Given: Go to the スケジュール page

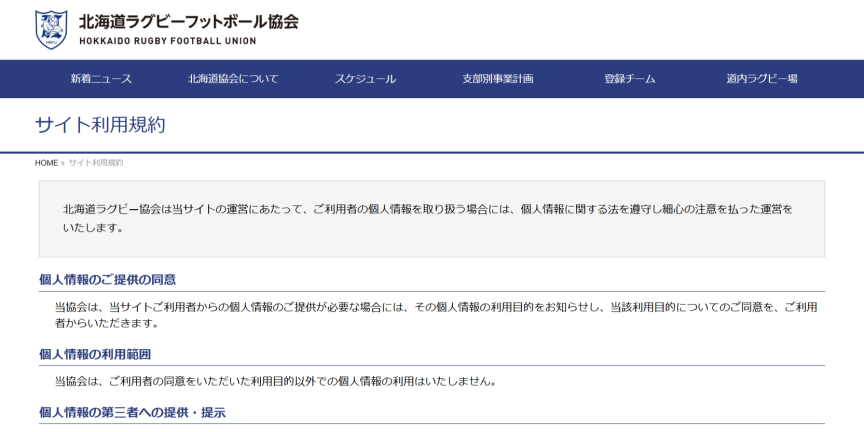Looking at the screenshot, I should pyautogui.click(x=365, y=79).
